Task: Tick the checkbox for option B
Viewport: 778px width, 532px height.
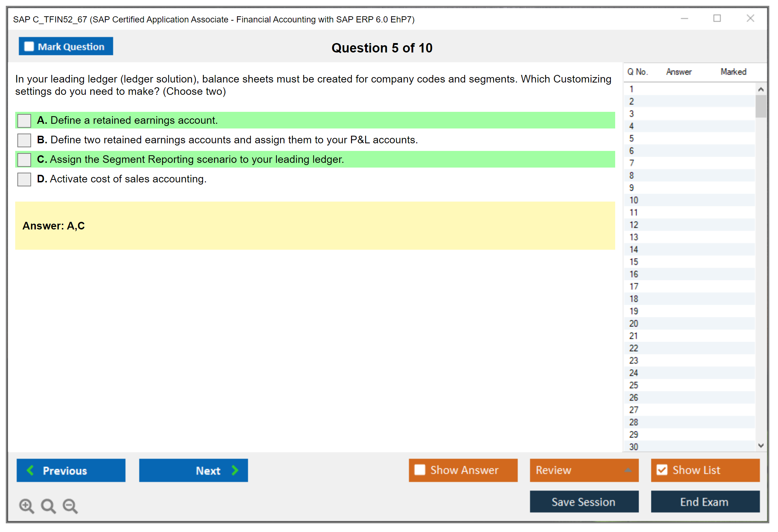Action: (24, 140)
